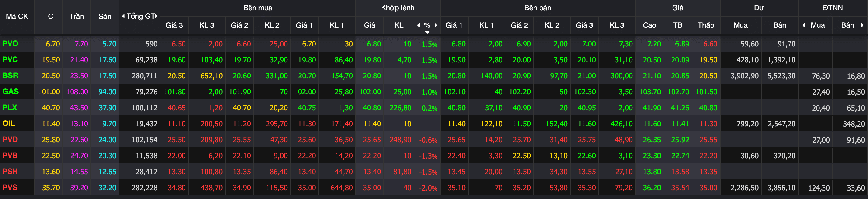Open the OIL stock symbol
Viewport: 868px width, 199px height.
(9, 123)
